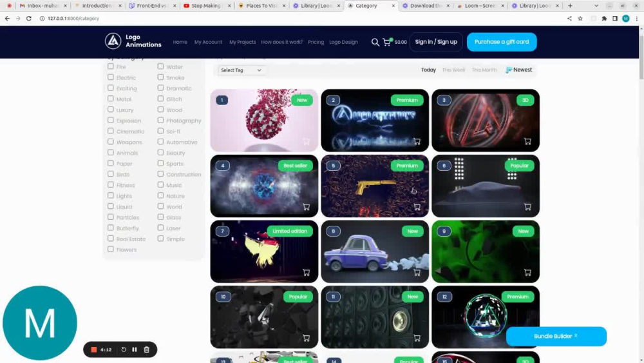Tick the Smoke category checkbox
Viewport: 644px width, 363px height.
coord(160,77)
